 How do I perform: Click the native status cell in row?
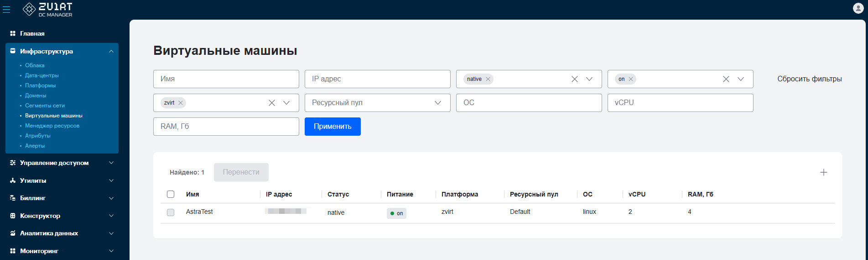pyautogui.click(x=336, y=212)
